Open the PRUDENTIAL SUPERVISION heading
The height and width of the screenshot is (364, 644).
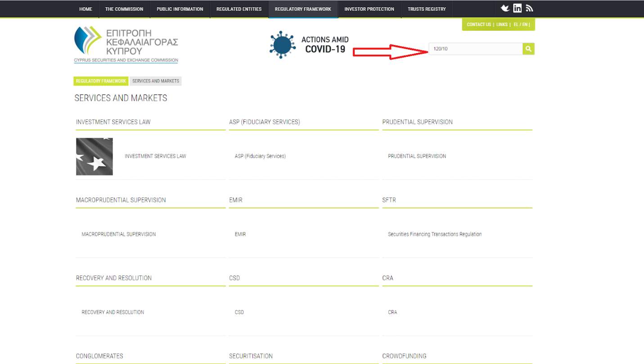(x=417, y=122)
